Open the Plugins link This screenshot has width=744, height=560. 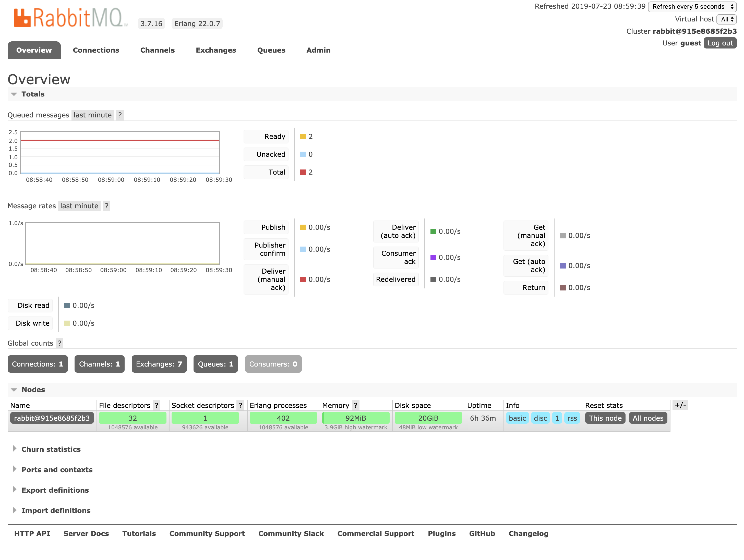click(442, 533)
